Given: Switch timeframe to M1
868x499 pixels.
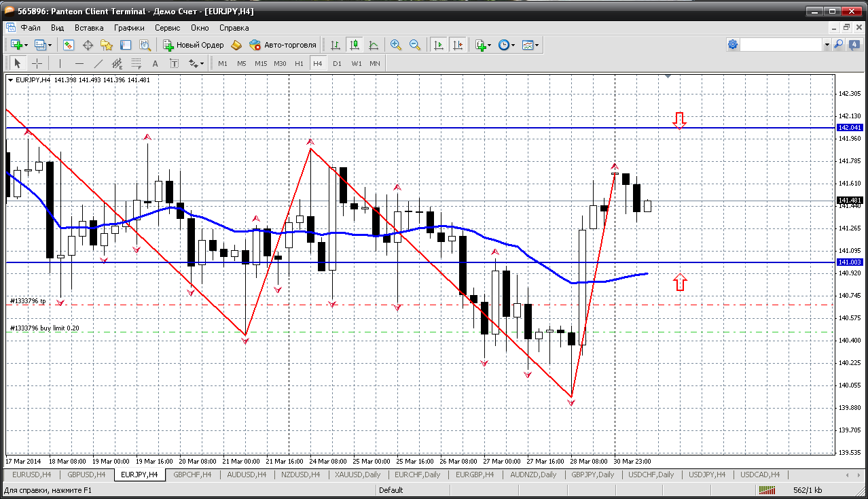Looking at the screenshot, I should pyautogui.click(x=223, y=63).
